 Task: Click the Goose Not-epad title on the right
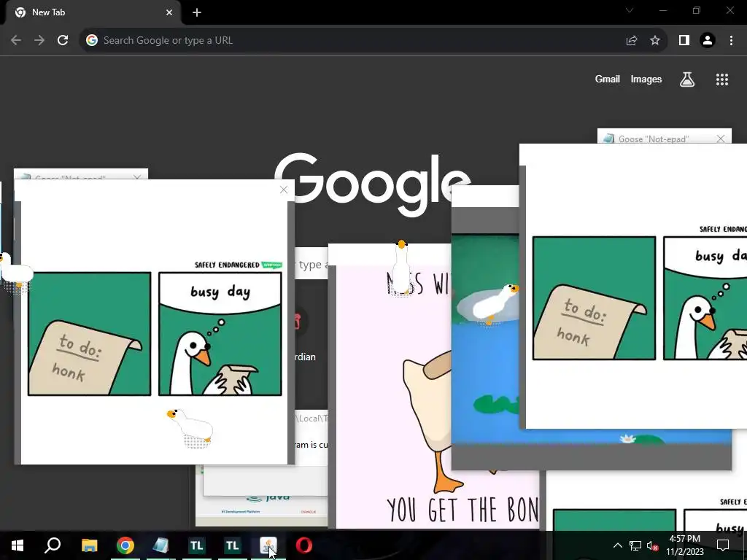point(654,139)
